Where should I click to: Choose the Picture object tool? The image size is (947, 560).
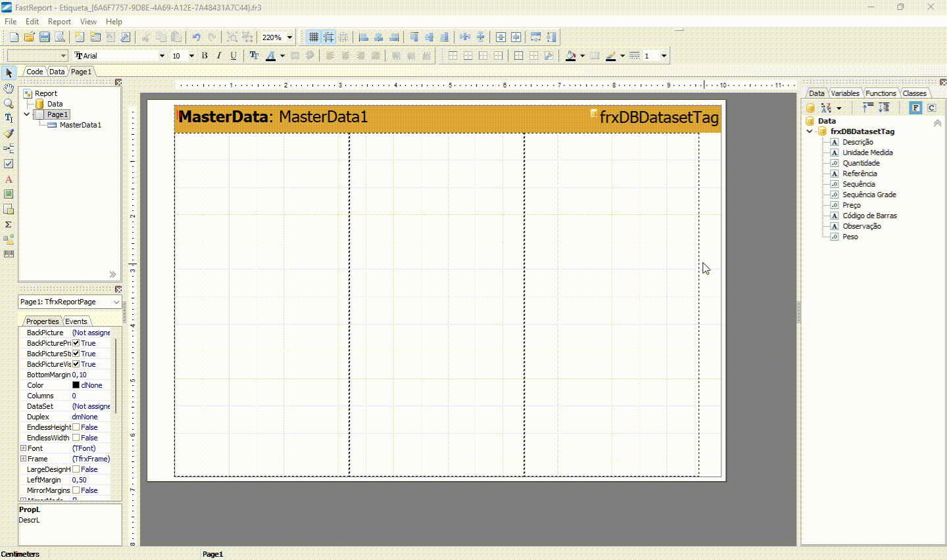click(9, 194)
